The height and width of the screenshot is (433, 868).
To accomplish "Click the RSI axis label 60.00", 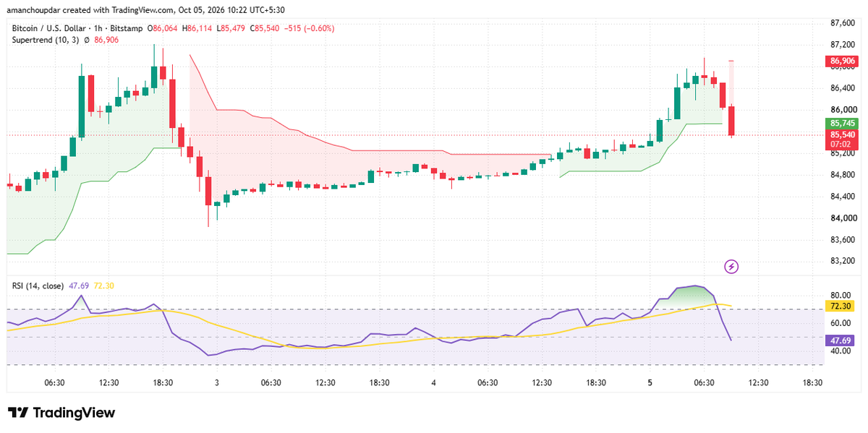I will tap(841, 323).
